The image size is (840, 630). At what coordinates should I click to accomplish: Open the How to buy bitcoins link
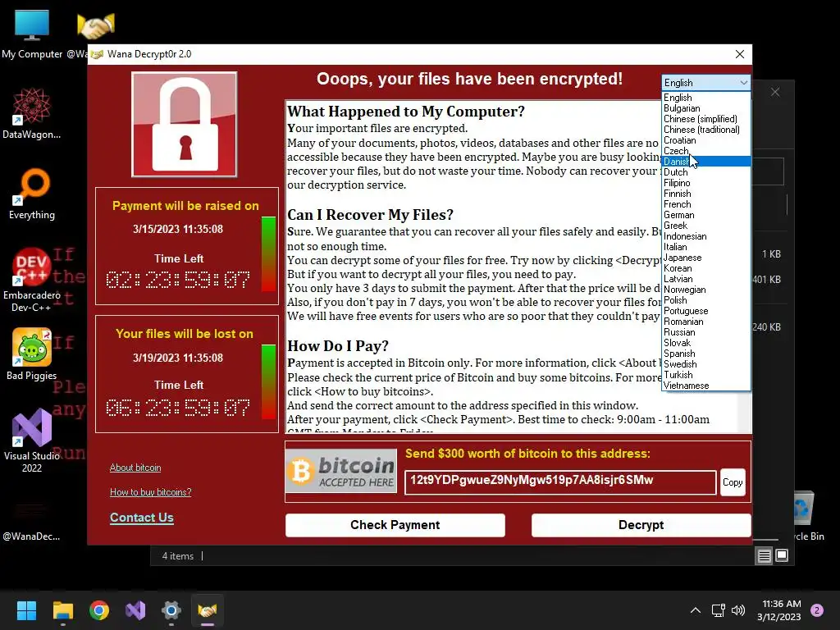coord(151,492)
